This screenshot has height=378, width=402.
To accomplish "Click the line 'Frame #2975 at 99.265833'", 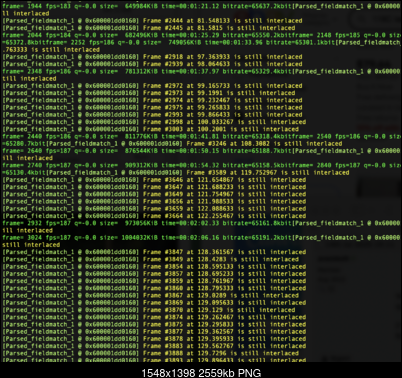I will click(152, 107).
